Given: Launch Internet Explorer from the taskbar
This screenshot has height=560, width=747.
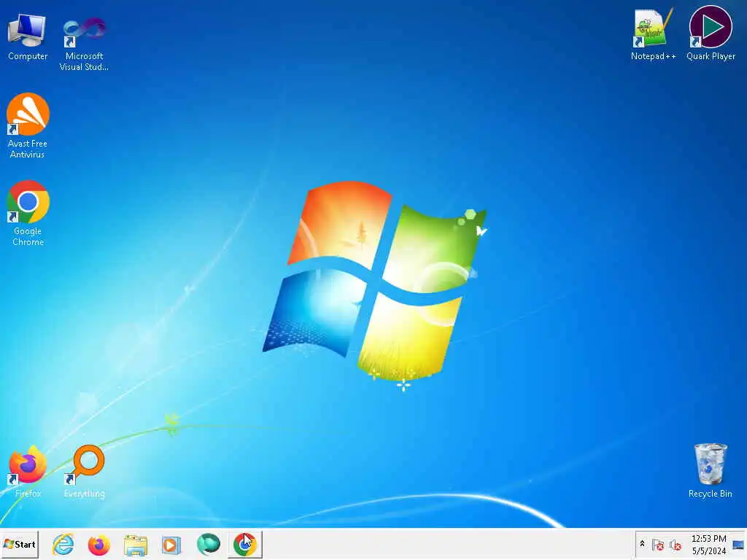Looking at the screenshot, I should [x=63, y=544].
